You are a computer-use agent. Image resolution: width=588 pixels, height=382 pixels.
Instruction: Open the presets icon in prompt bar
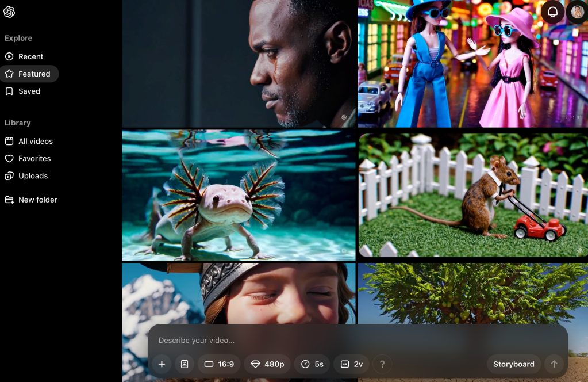point(185,364)
